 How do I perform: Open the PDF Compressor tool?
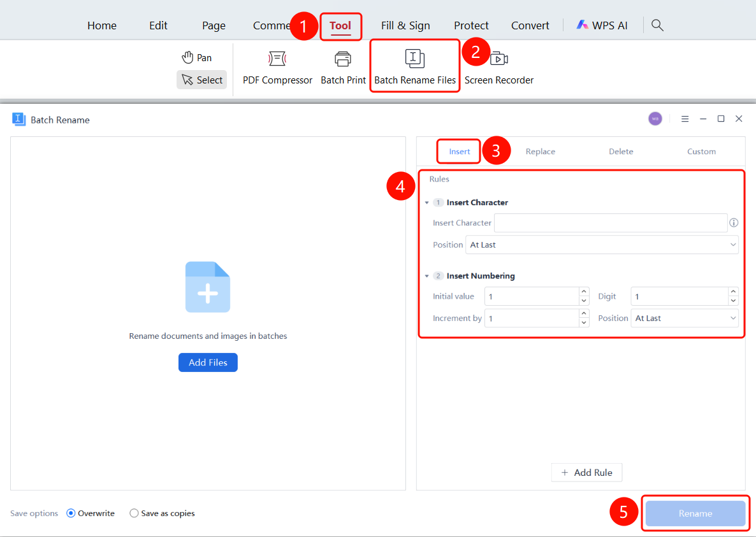tap(277, 68)
